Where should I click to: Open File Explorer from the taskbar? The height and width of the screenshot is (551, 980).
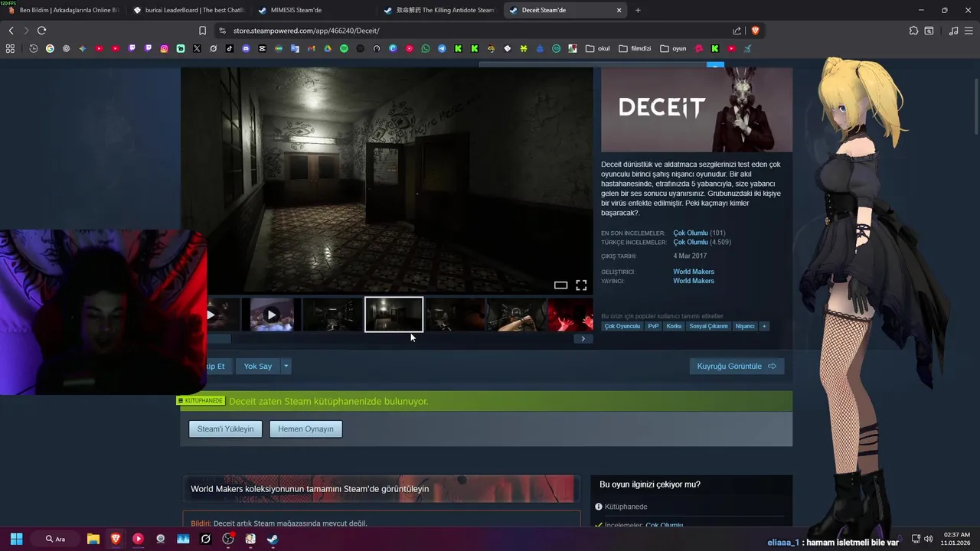[x=93, y=539]
